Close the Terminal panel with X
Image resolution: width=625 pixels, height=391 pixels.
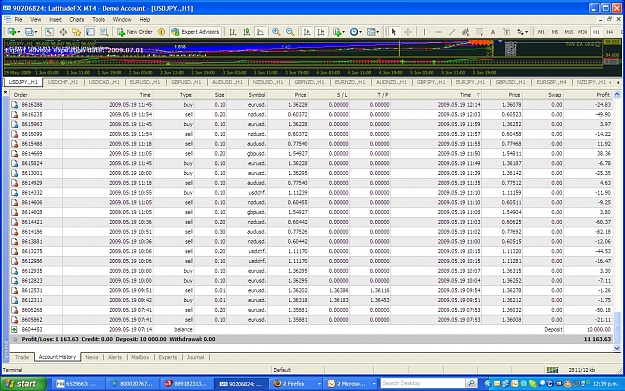(6, 92)
